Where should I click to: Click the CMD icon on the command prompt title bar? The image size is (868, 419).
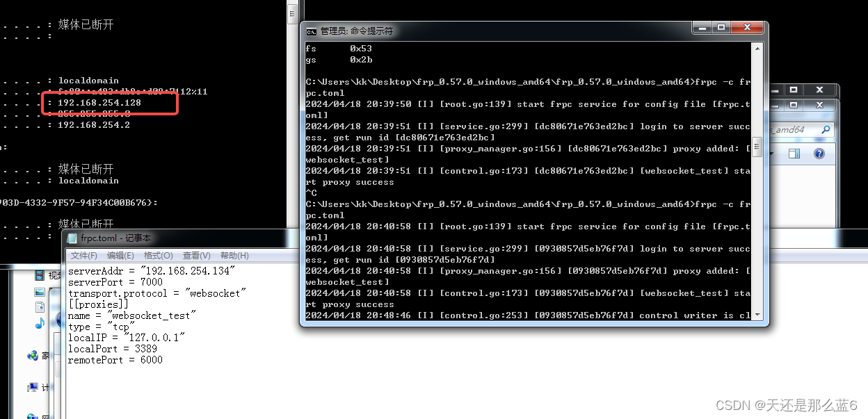click(311, 31)
